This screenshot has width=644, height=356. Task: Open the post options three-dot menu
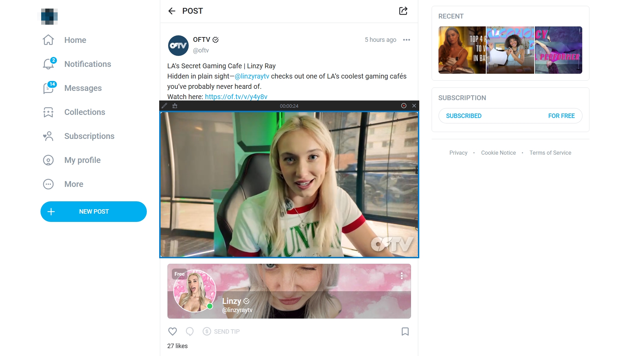(x=407, y=40)
